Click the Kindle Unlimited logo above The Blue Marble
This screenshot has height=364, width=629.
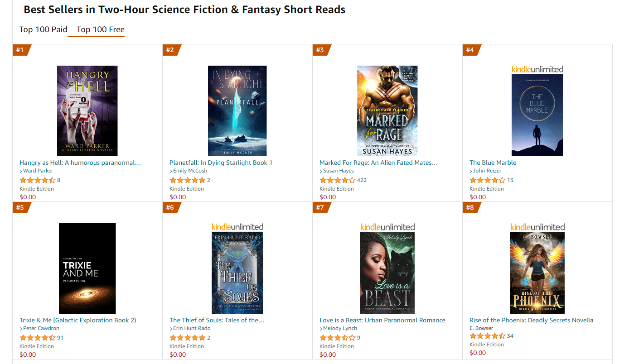(x=537, y=69)
